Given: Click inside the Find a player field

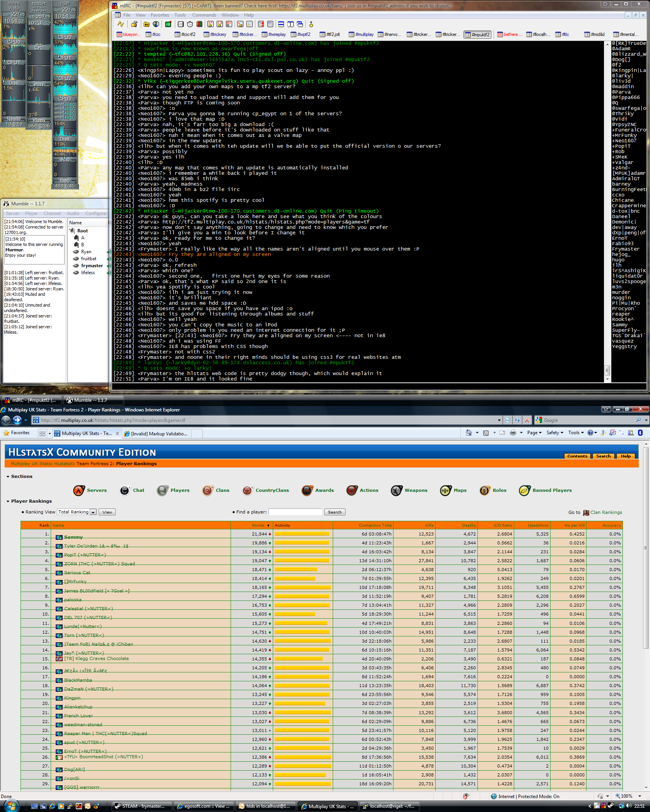Looking at the screenshot, I should point(295,512).
